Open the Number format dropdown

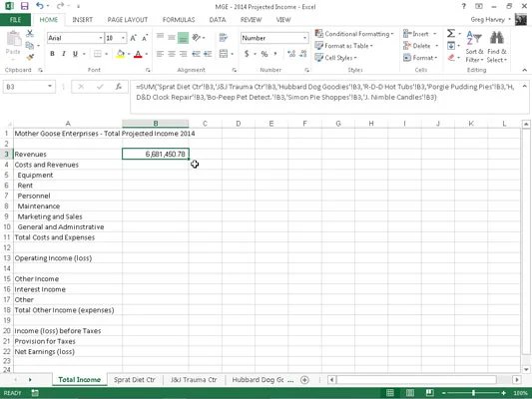coord(304,38)
